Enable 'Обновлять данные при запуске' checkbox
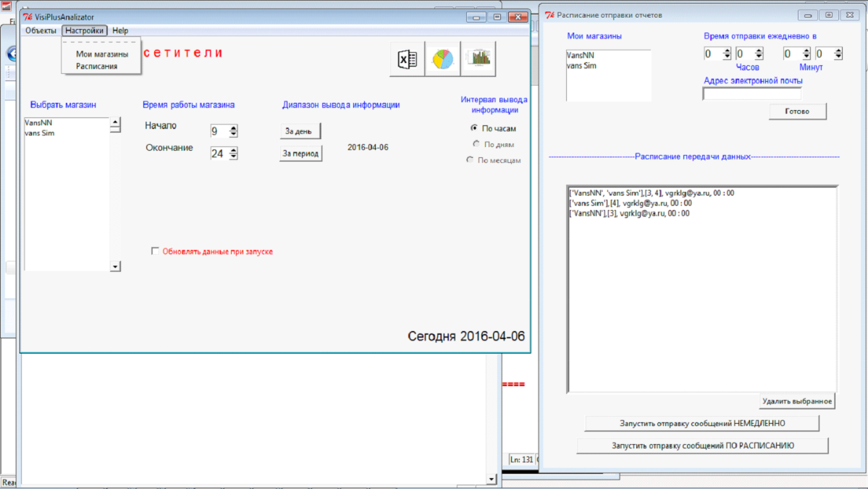 click(x=155, y=251)
